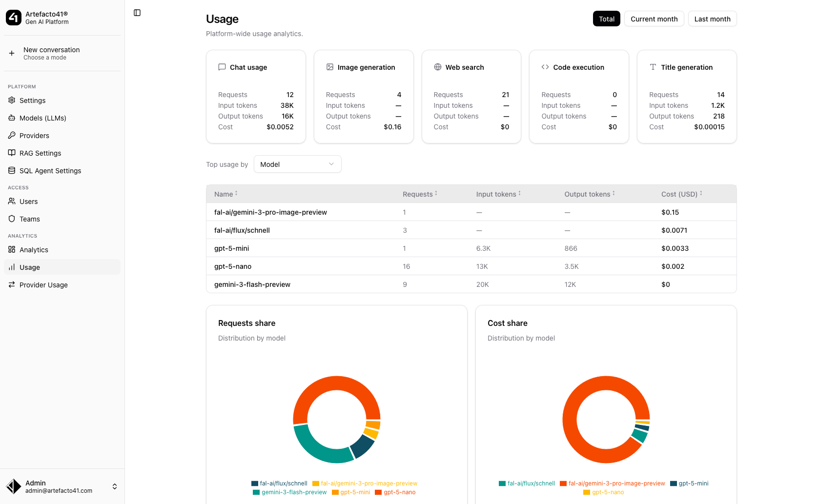818x504 pixels.
Task: Open SQL Agent Settings database icon
Action: [12, 170]
